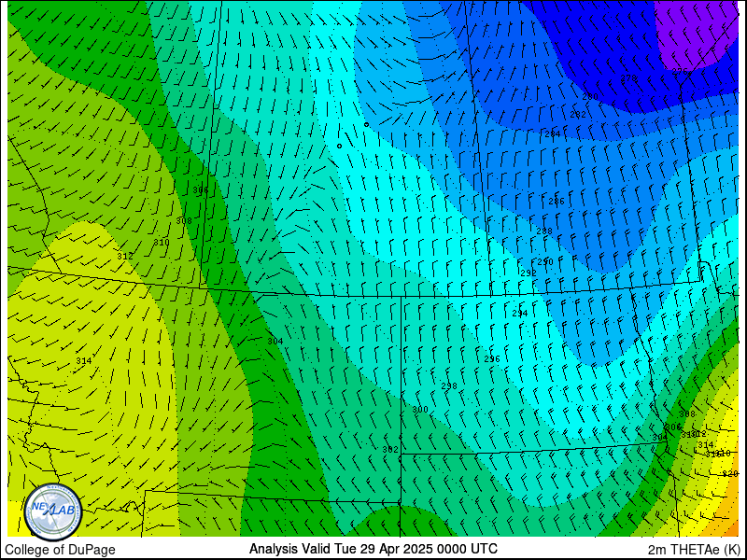Viewport: 747px width, 560px height.
Task: Click the 2m THETAe (K) product label
Action: tap(695, 550)
